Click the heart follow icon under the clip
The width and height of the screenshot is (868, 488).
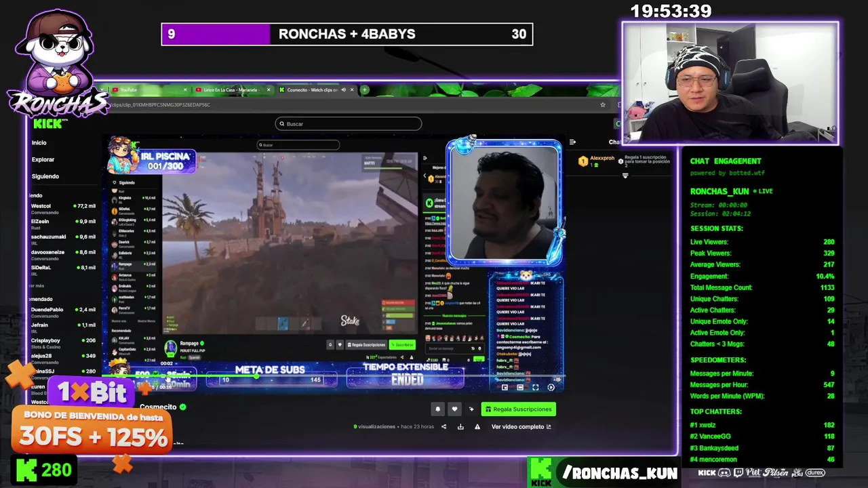tap(454, 409)
